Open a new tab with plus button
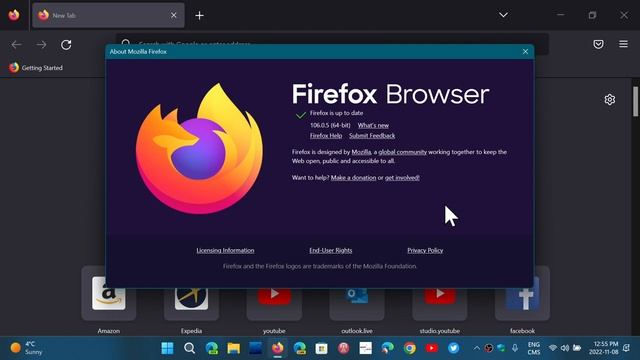640x360 pixels. click(x=200, y=16)
